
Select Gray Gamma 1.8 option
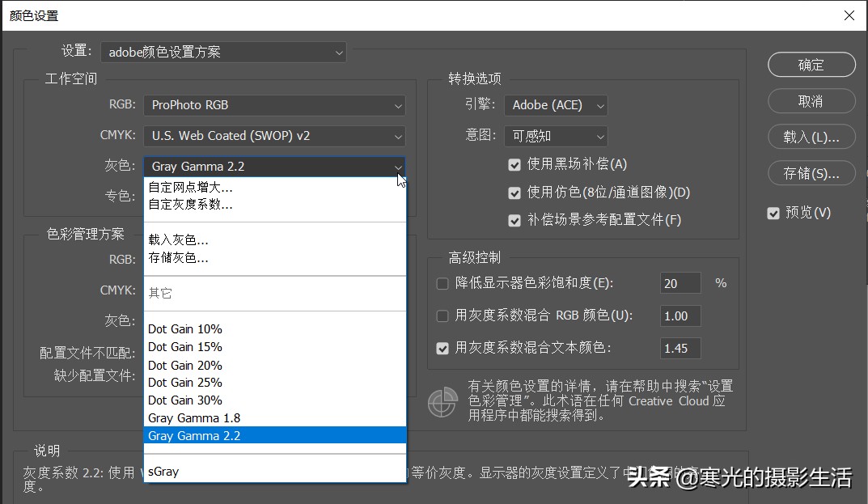tap(275, 418)
